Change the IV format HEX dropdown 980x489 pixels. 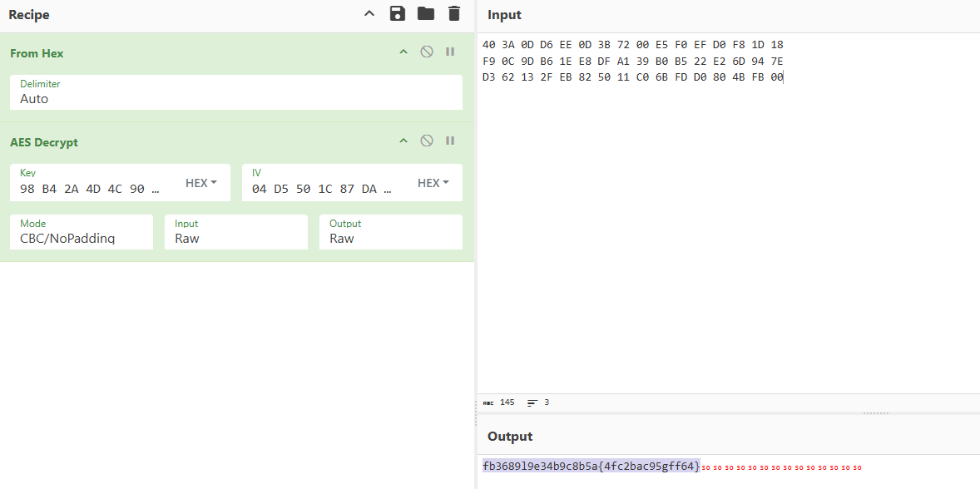[x=433, y=183]
